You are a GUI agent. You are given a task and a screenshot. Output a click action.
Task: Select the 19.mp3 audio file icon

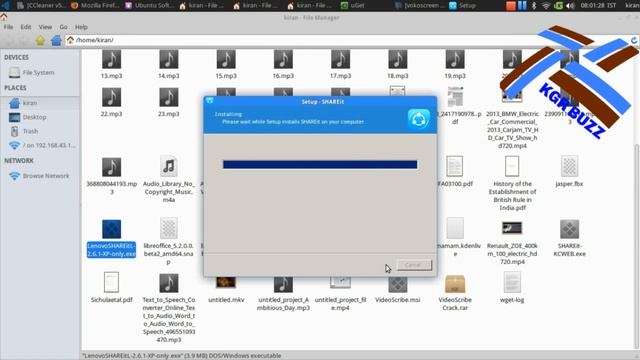coord(455,60)
